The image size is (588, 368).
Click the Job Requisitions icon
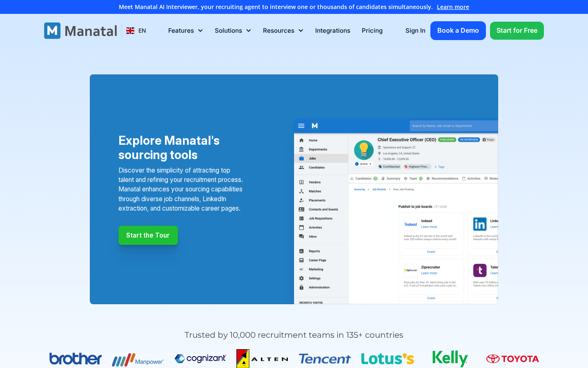[x=301, y=218]
